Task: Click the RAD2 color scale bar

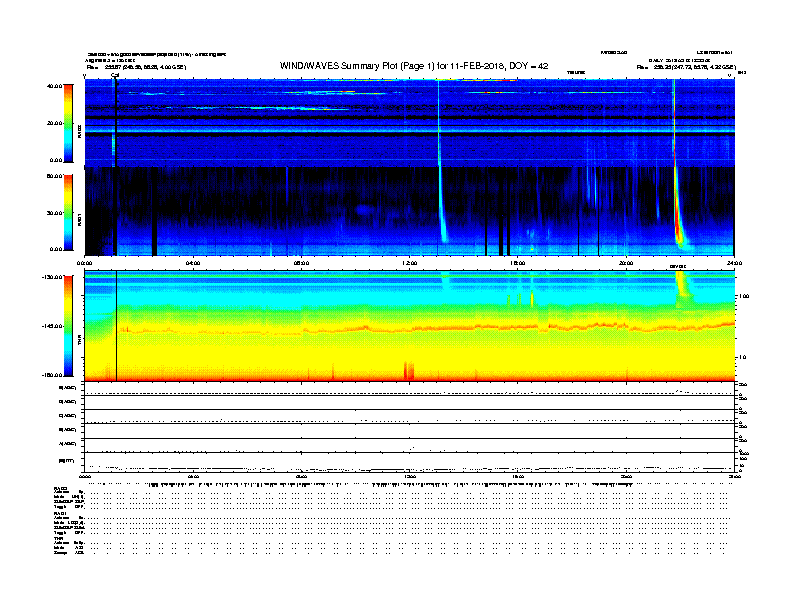Action: [68, 123]
